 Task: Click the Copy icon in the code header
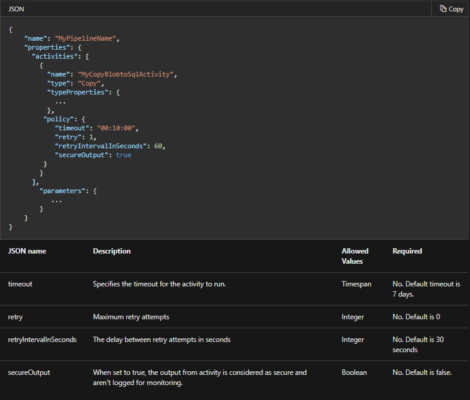tap(443, 9)
